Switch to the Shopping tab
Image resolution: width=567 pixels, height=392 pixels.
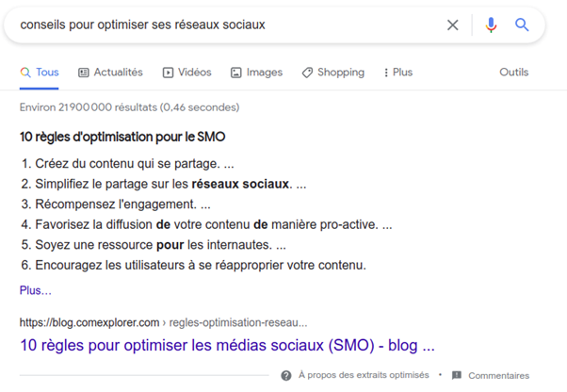(x=333, y=73)
